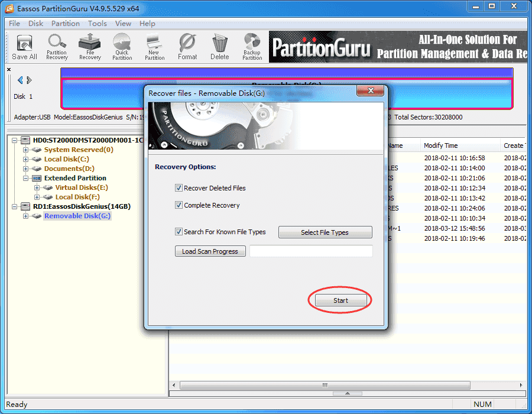Expand the Local Disk(F:) node
The height and width of the screenshot is (414, 532).
pos(37,197)
